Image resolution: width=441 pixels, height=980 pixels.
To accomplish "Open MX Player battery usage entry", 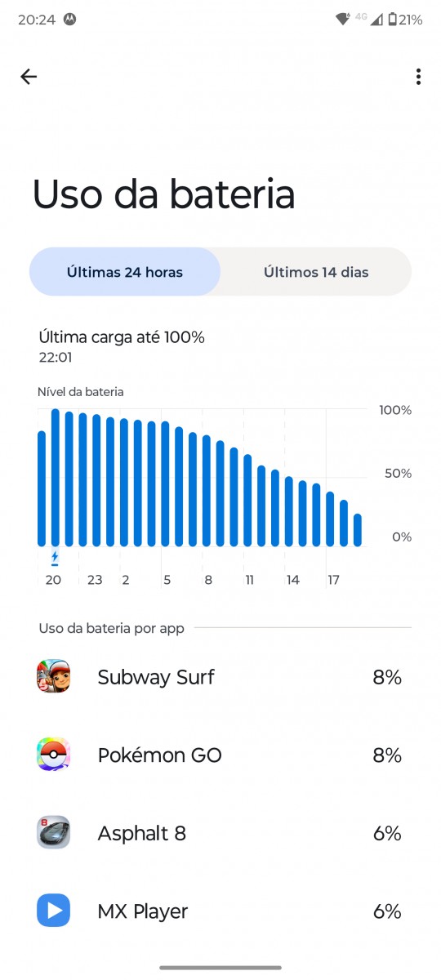I will pyautogui.click(x=220, y=911).
